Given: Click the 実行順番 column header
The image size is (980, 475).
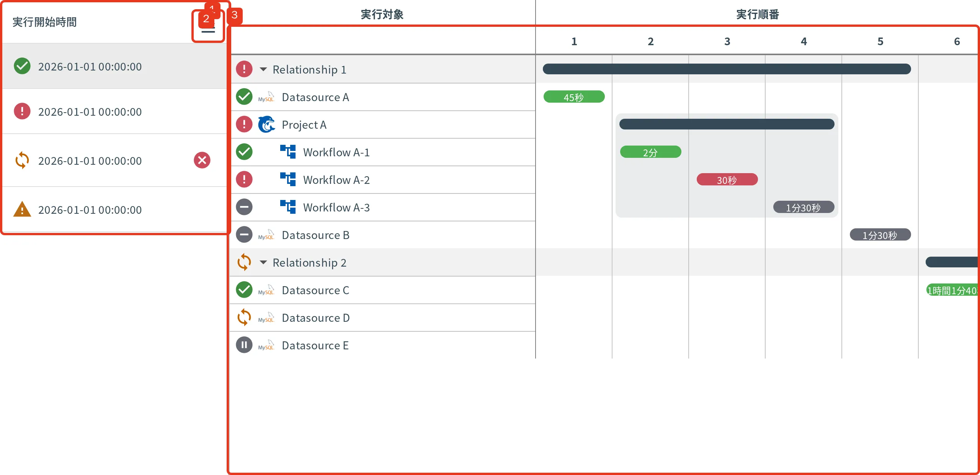Looking at the screenshot, I should click(x=758, y=15).
